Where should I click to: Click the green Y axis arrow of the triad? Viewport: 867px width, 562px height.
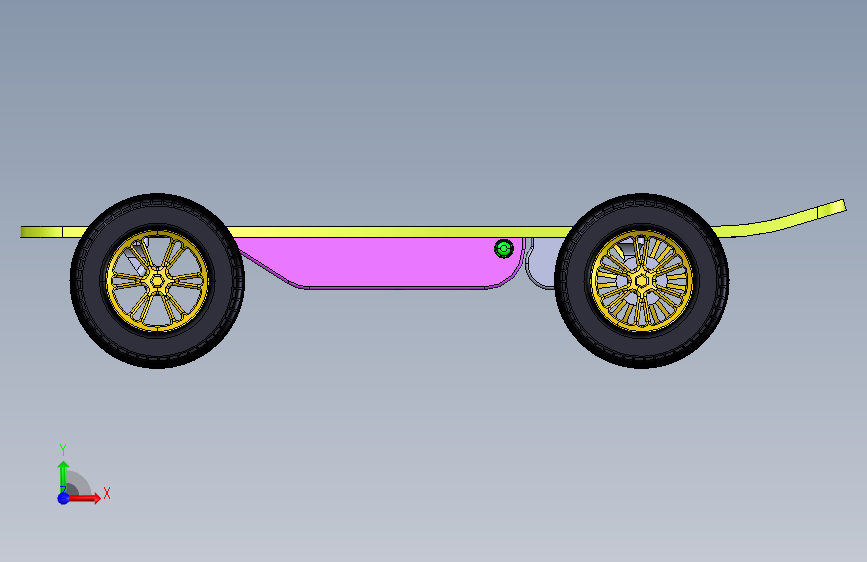(x=64, y=476)
